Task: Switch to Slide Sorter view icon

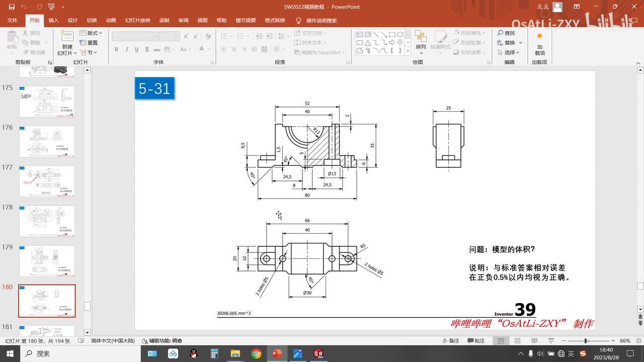Action: (517, 341)
